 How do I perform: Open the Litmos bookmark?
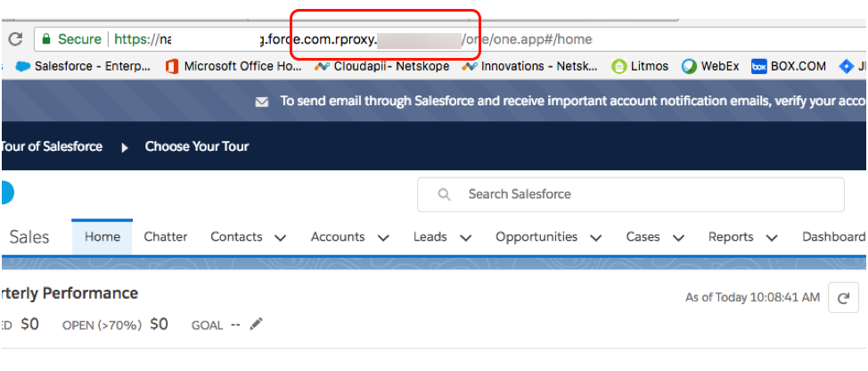click(639, 67)
